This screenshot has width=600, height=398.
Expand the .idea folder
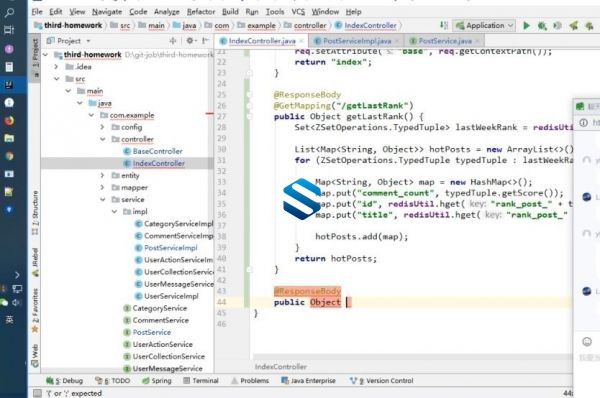[57, 67]
